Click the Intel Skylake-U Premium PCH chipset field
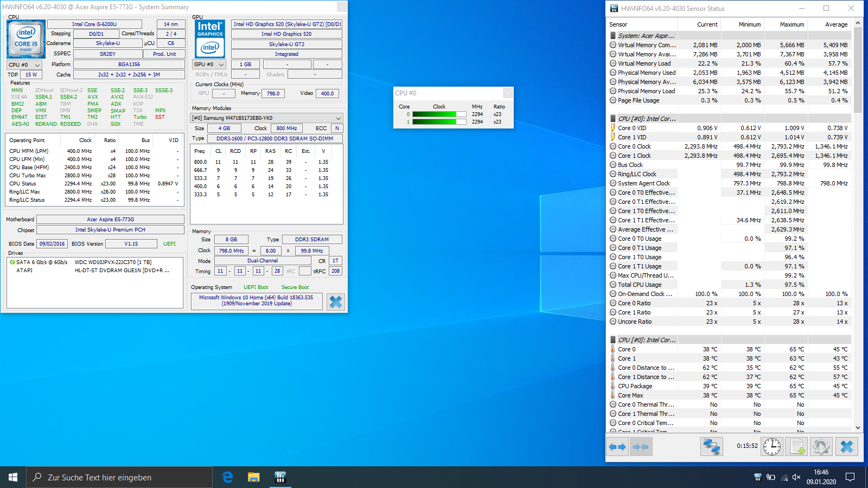Image resolution: width=868 pixels, height=488 pixels. click(x=111, y=230)
